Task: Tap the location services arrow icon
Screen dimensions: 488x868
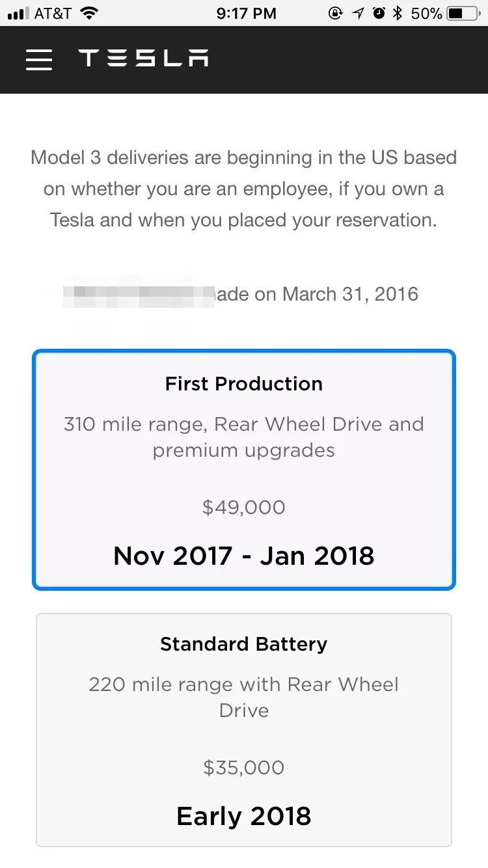Action: point(358,13)
